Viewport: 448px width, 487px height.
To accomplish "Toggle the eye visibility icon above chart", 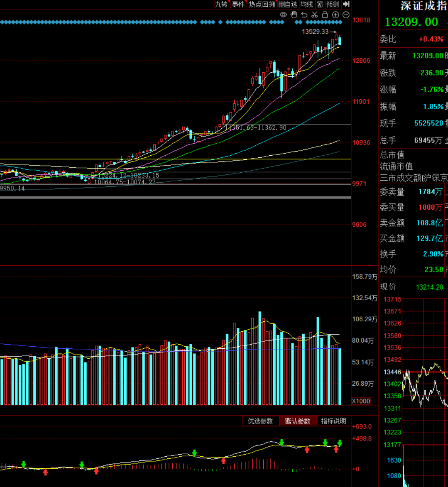I will pyautogui.click(x=284, y=15).
